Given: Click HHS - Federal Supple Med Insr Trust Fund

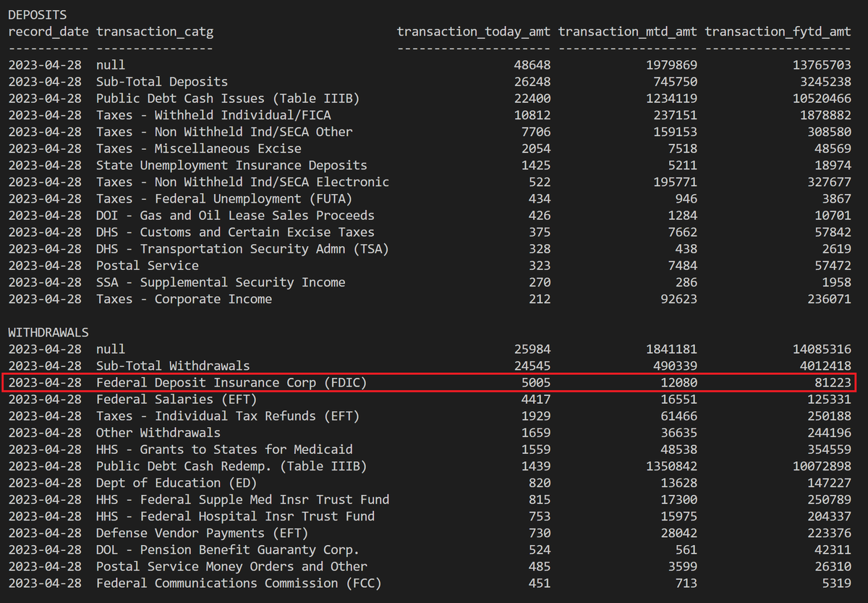Looking at the screenshot, I should (x=242, y=499).
